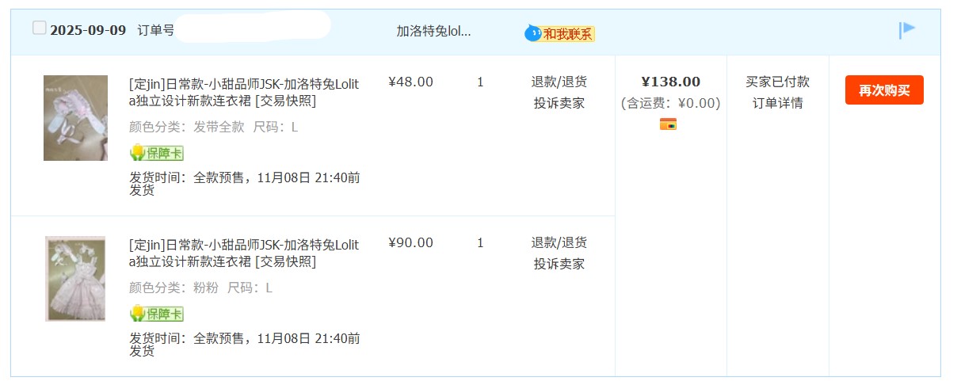Screen dimensions: 980x385
Task: Click the ¥138.00 total amount
Action: pos(671,82)
